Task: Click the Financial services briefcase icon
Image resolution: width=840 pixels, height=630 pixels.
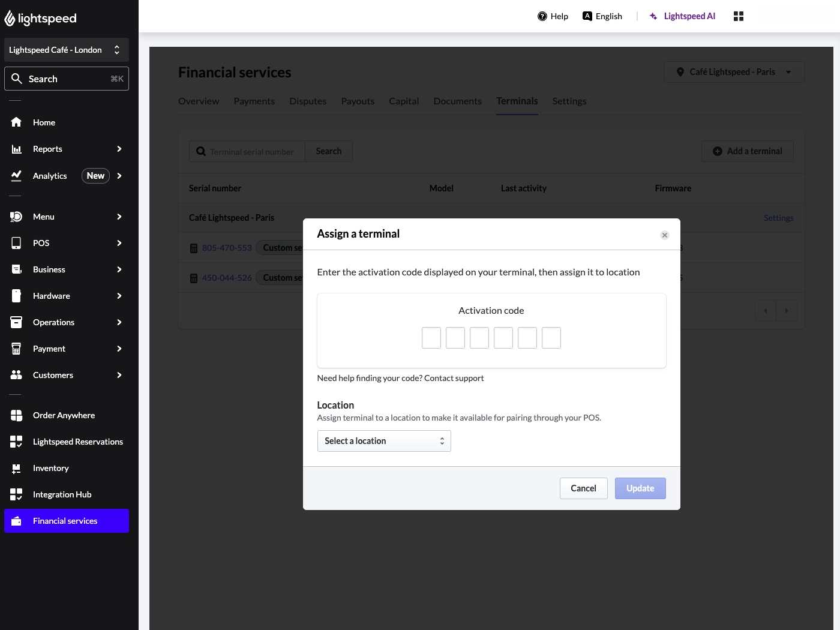Action: 16,521
